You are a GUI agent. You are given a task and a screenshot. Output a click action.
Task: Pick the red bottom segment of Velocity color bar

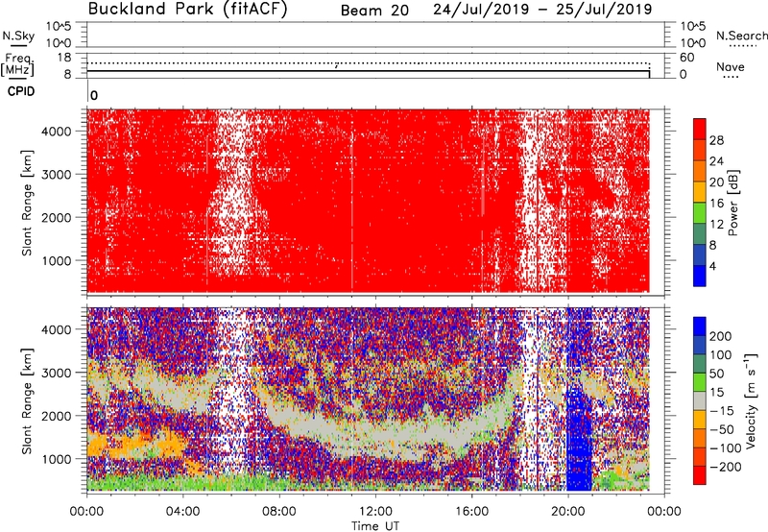coord(700,475)
